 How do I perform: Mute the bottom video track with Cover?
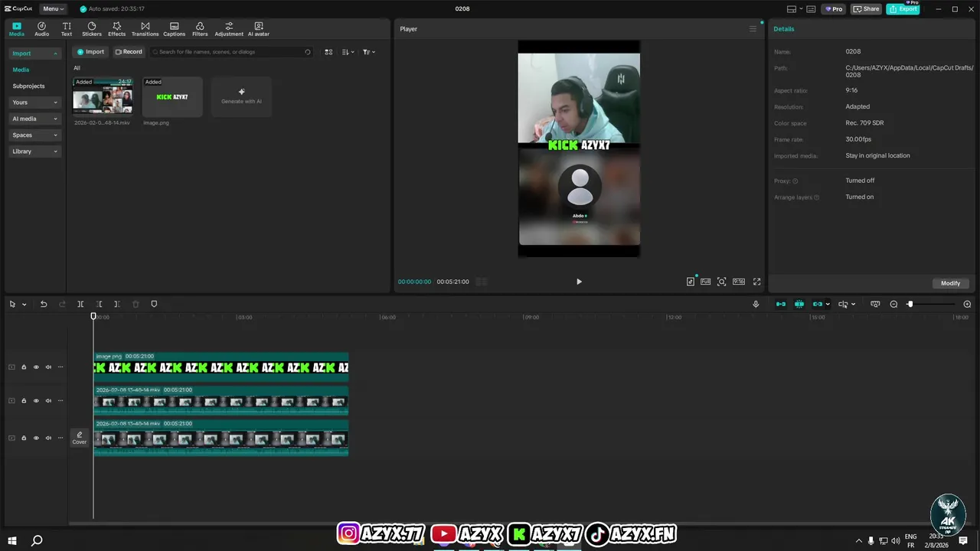[x=48, y=438]
